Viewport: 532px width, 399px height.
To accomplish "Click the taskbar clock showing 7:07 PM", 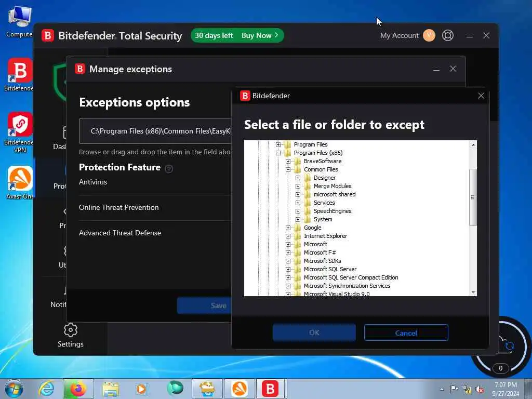I will point(506,389).
